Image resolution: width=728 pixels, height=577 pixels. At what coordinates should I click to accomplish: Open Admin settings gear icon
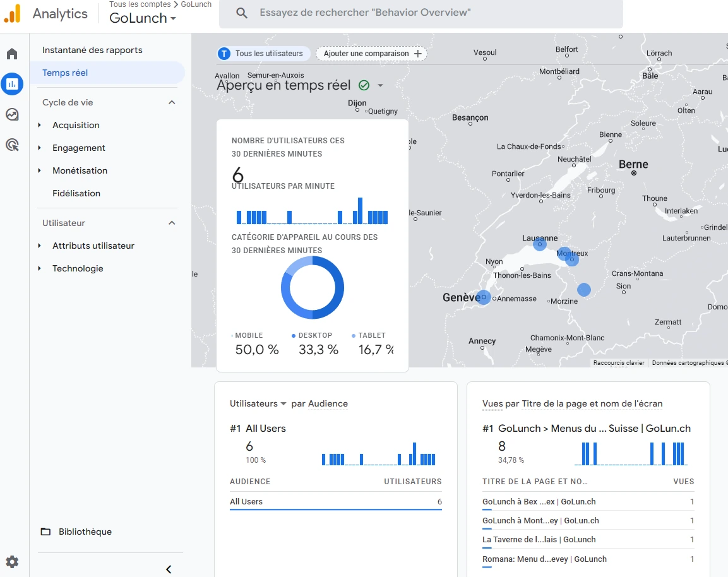12,562
